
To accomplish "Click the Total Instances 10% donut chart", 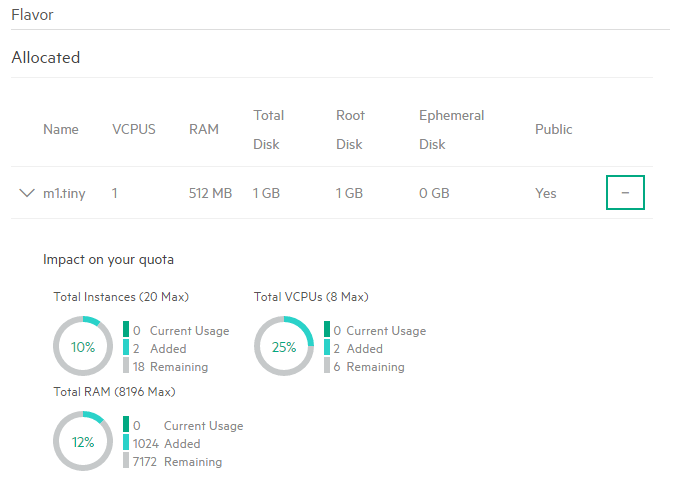I will coord(83,346).
